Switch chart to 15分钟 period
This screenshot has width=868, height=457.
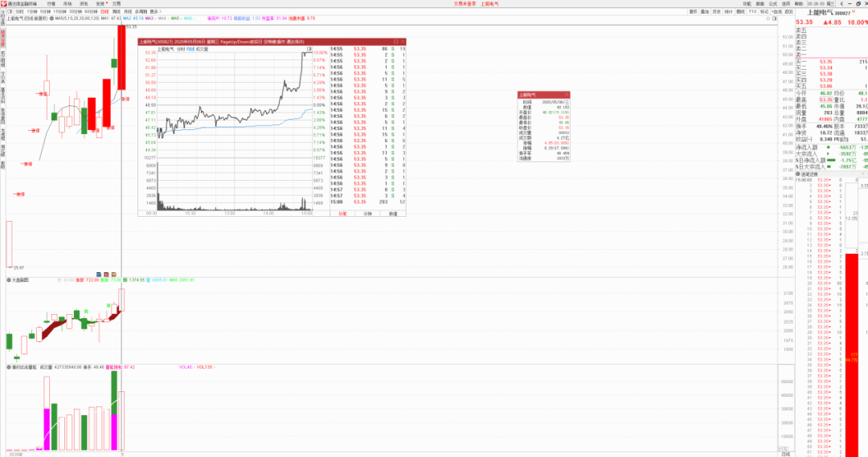tap(59, 11)
